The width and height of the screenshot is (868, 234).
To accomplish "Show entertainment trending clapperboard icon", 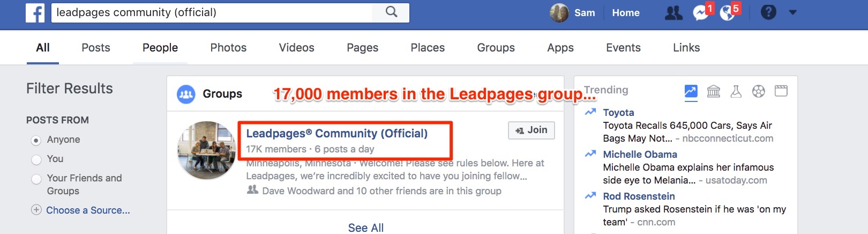I will (x=781, y=91).
